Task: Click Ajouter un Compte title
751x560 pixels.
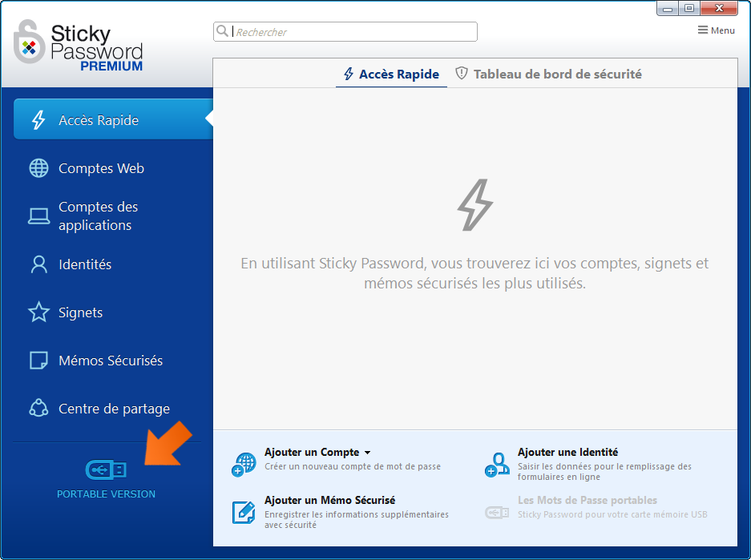Action: 312,452
